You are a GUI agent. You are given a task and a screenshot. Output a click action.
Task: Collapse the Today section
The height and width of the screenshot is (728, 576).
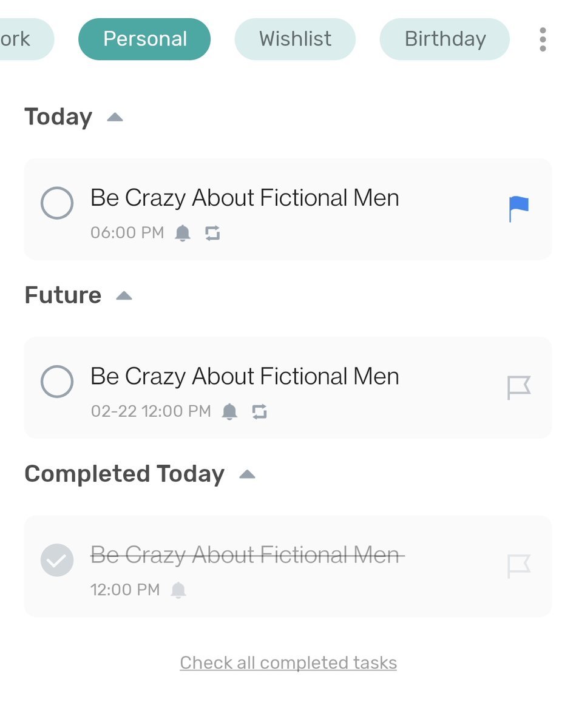click(115, 117)
